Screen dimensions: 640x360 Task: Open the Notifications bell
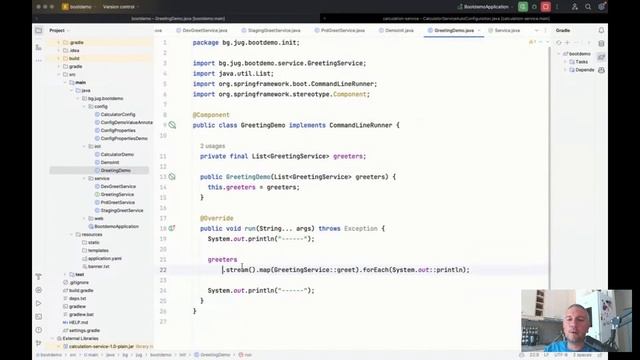click(x=601, y=31)
